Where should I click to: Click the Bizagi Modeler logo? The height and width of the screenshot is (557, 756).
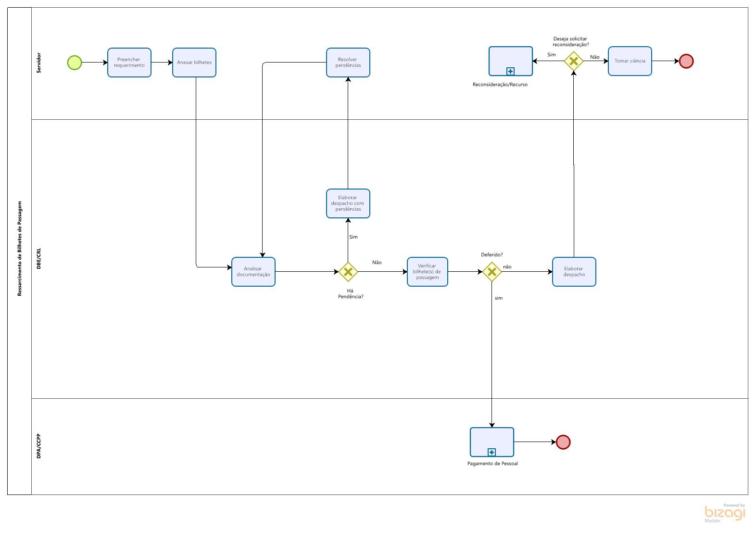click(724, 513)
